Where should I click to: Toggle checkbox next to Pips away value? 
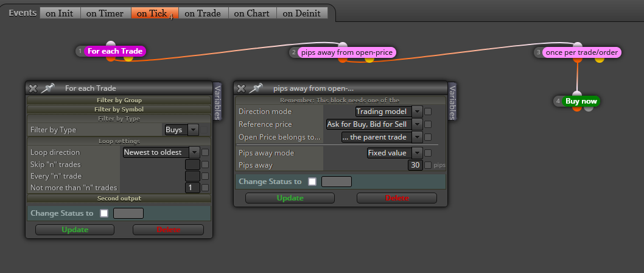tap(428, 165)
